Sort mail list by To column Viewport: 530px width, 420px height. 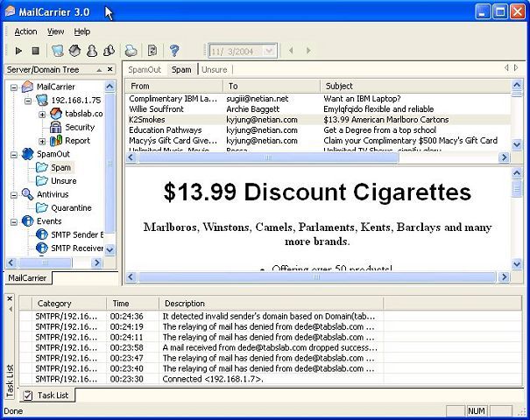coord(272,86)
